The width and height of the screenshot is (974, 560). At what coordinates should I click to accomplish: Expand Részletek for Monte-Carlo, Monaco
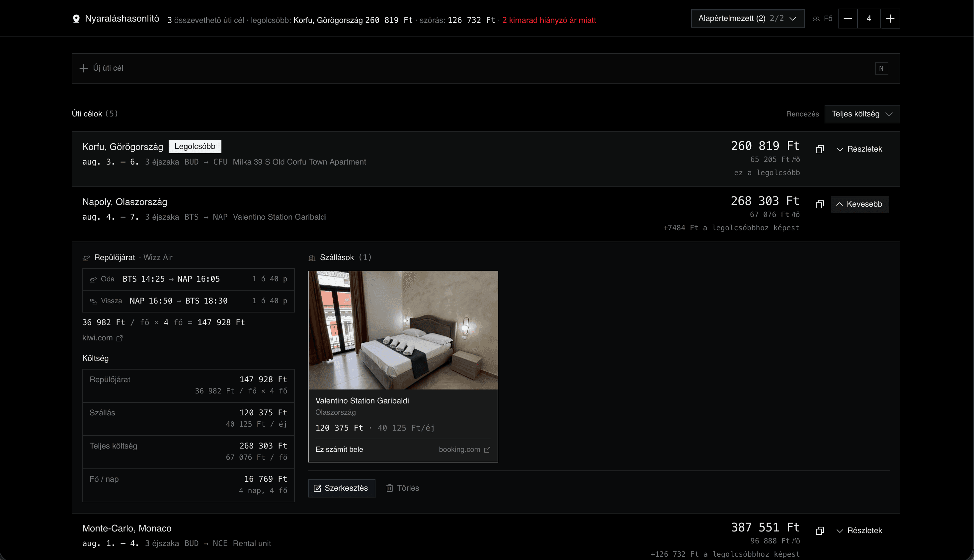coord(859,531)
